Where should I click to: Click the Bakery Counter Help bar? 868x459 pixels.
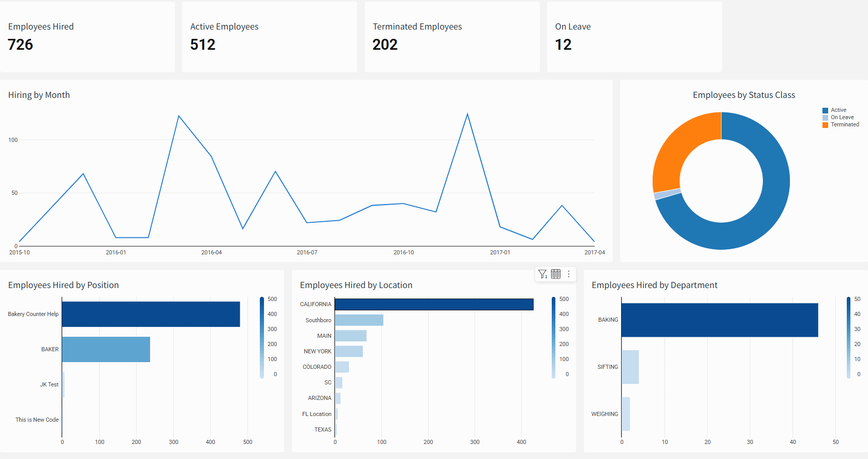coord(151,314)
